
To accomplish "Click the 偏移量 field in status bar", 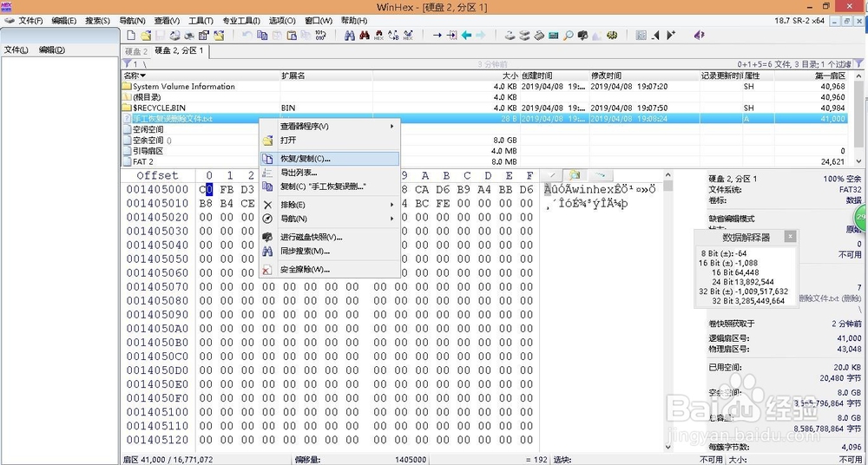I will coord(361,460).
